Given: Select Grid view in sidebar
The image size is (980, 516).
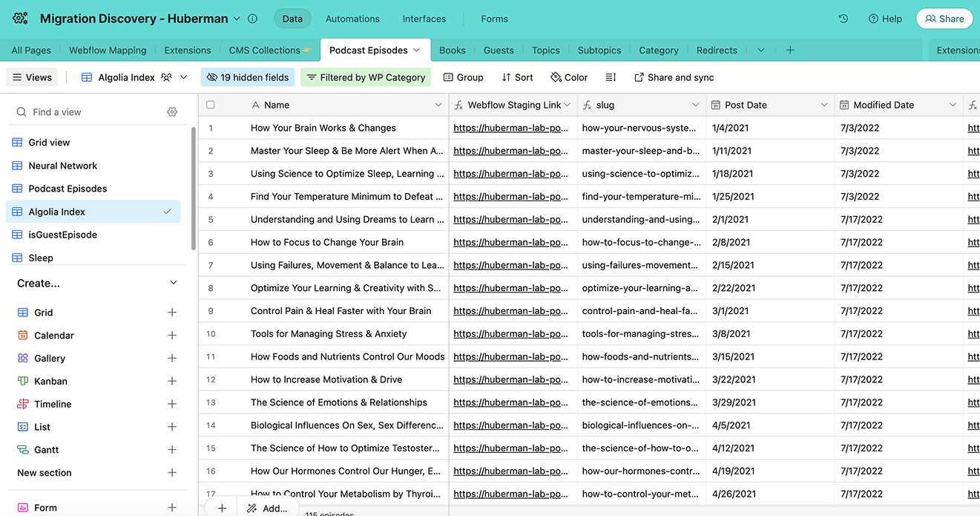Looking at the screenshot, I should tap(93, 143).
